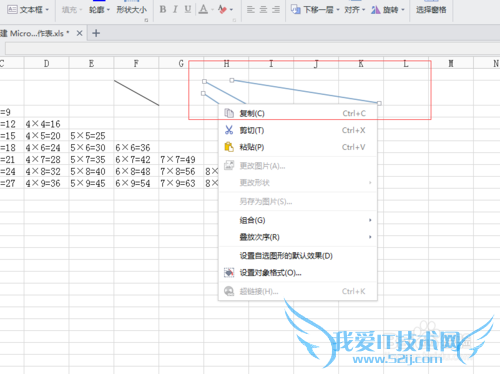The image size is (500, 374).
Task: Expand the 叠放次序(R) submenu arrow
Action: (370, 237)
